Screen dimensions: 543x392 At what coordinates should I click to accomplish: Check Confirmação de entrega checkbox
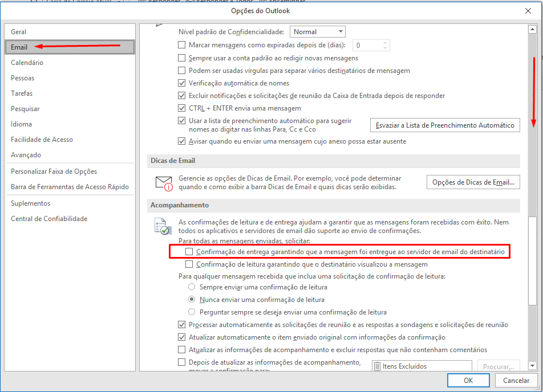189,251
